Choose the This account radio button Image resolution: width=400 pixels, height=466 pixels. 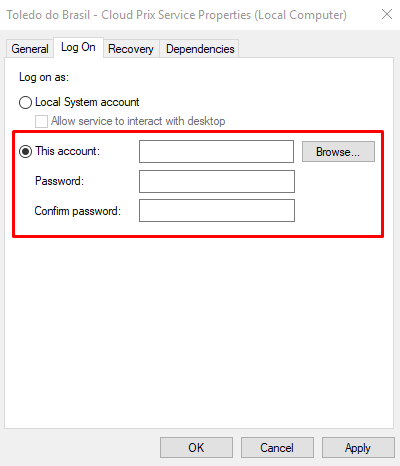click(x=25, y=151)
